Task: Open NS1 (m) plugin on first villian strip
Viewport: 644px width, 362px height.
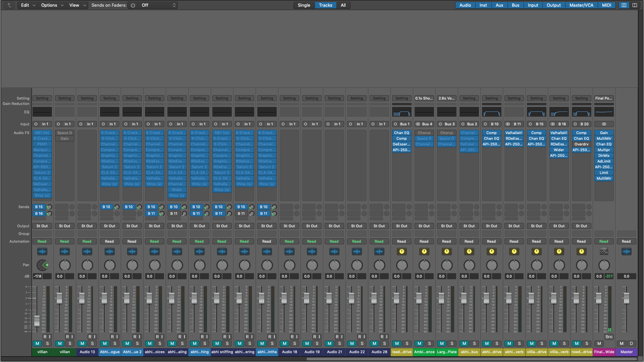Action: 42,133
